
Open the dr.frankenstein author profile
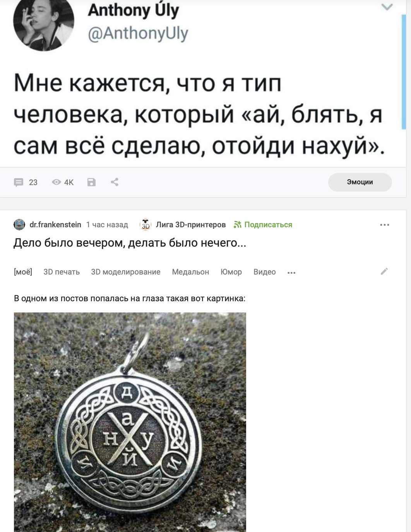point(55,225)
